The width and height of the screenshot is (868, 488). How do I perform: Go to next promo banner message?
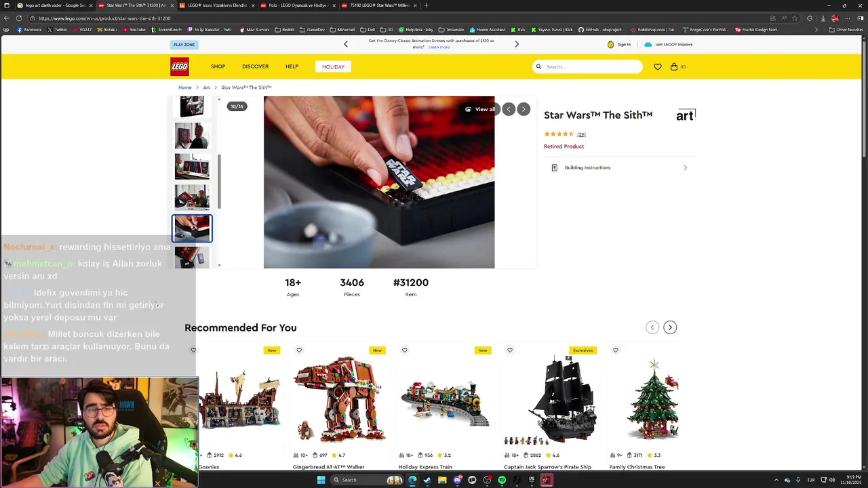coord(517,44)
